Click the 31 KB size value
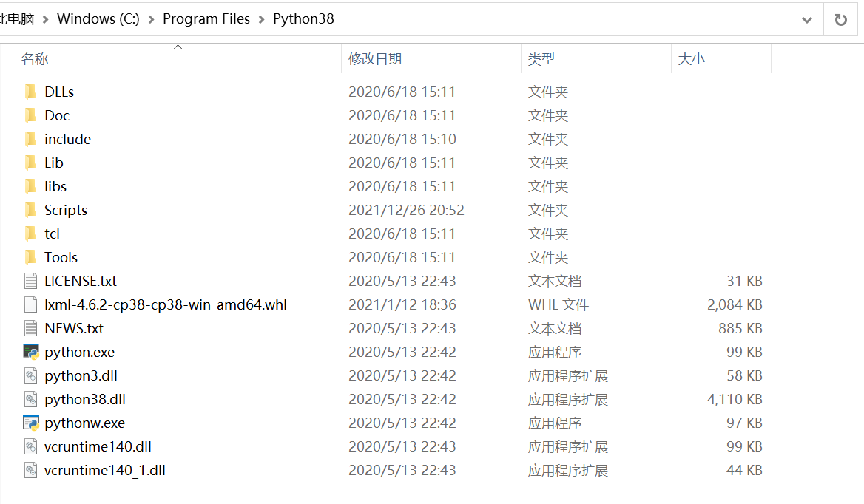Viewport: 864px width, 504px height. pyautogui.click(x=744, y=281)
